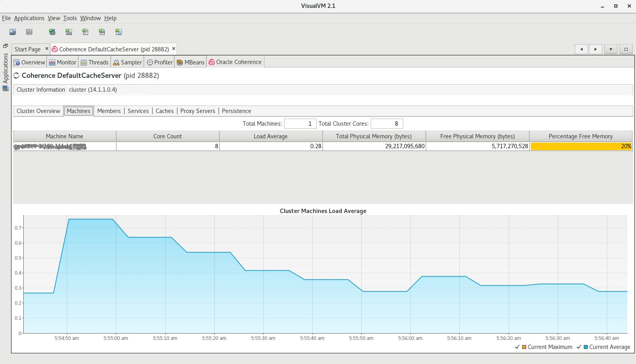Click the Load Snapshot toolbar icon
The image size is (636, 364).
(13, 32)
